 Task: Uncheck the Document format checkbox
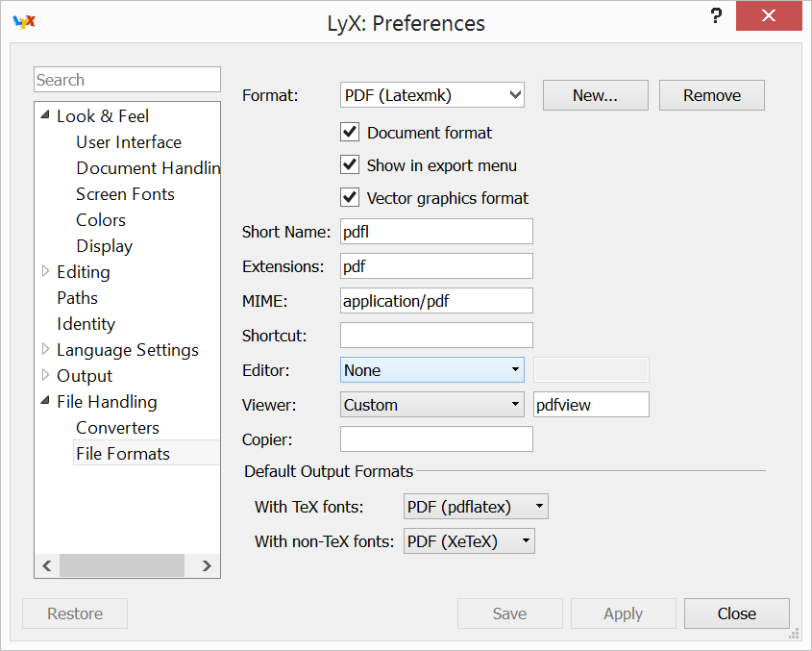(350, 132)
